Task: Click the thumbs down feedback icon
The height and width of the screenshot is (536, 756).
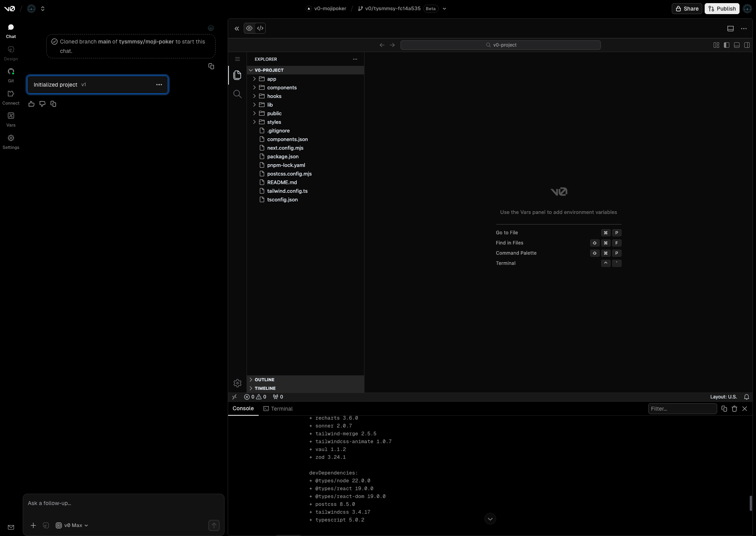Action: click(x=42, y=104)
